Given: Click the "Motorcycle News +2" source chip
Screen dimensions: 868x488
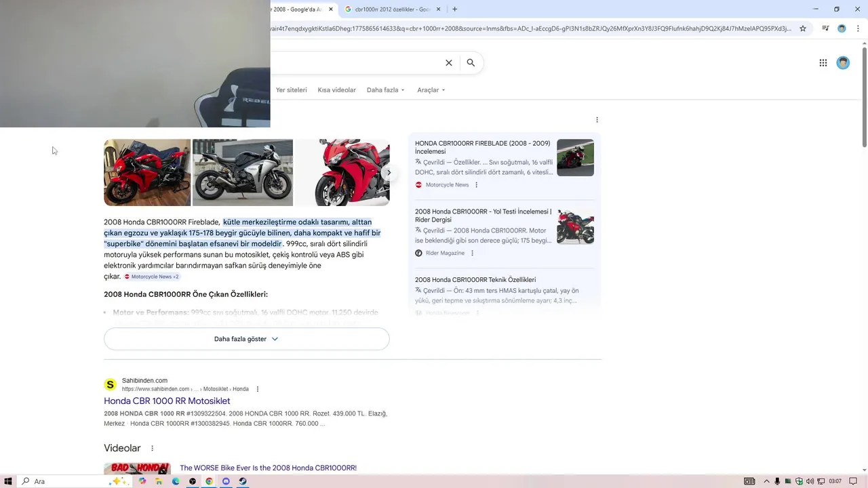Looking at the screenshot, I should pyautogui.click(x=152, y=277).
